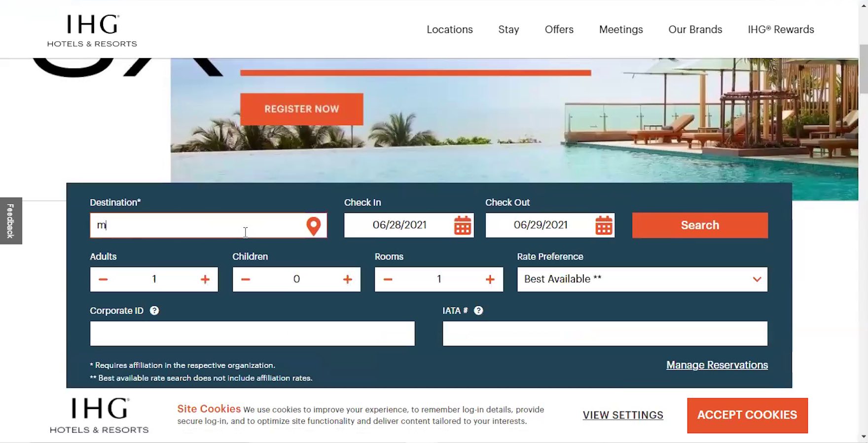Click the IHG Hotels & Resorts header logo
Viewport: 868px width, 443px height.
(92, 31)
